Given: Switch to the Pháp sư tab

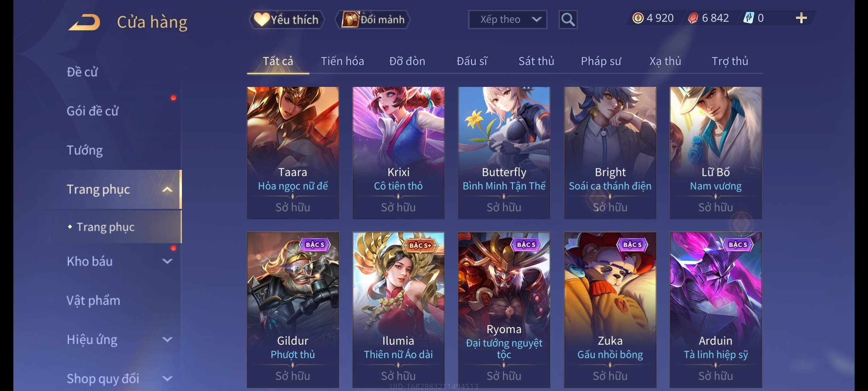Looking at the screenshot, I should click(x=601, y=61).
